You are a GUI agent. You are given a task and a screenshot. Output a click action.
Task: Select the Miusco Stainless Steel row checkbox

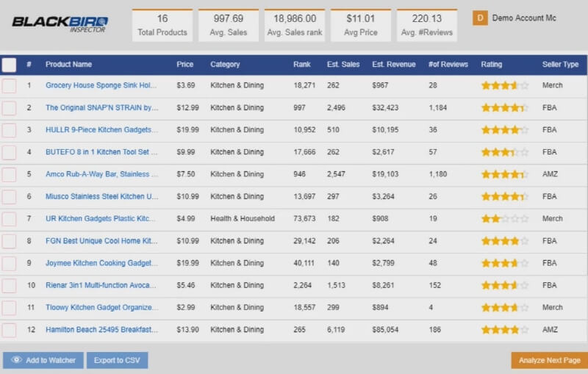click(9, 197)
